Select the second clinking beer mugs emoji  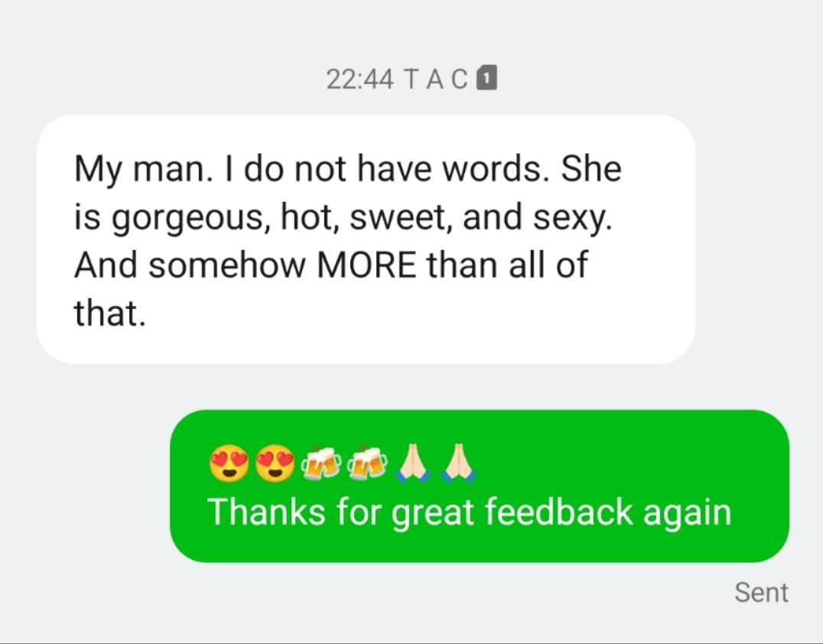click(x=367, y=463)
